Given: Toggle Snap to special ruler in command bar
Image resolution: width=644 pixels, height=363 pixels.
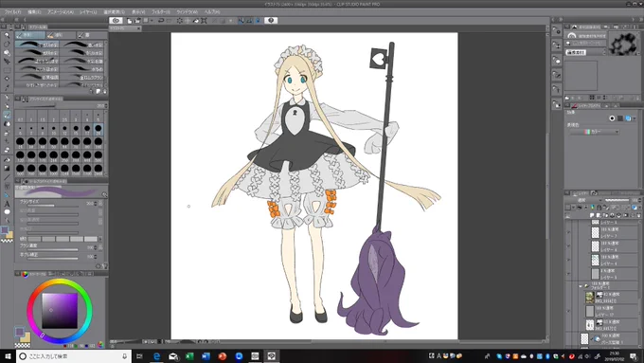Looking at the screenshot, I should point(249,21).
